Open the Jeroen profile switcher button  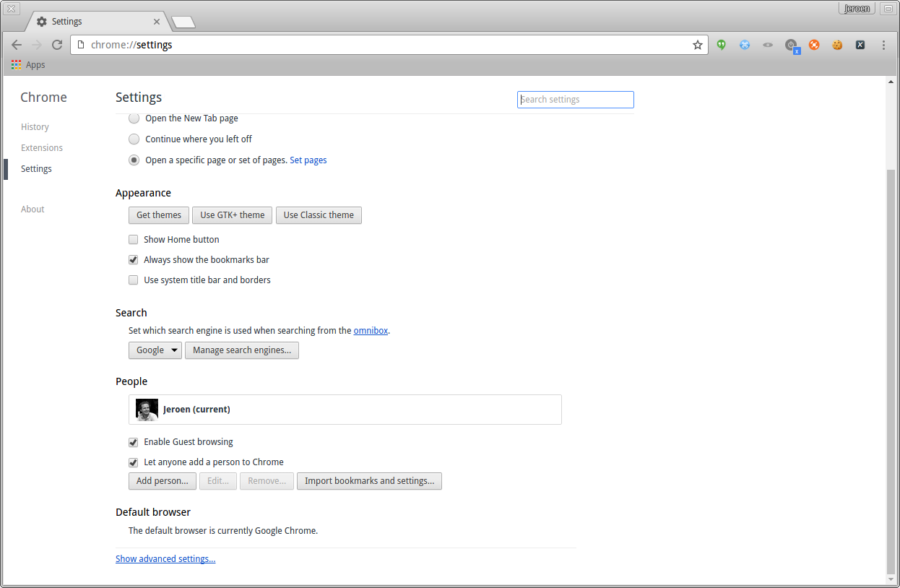857,9
